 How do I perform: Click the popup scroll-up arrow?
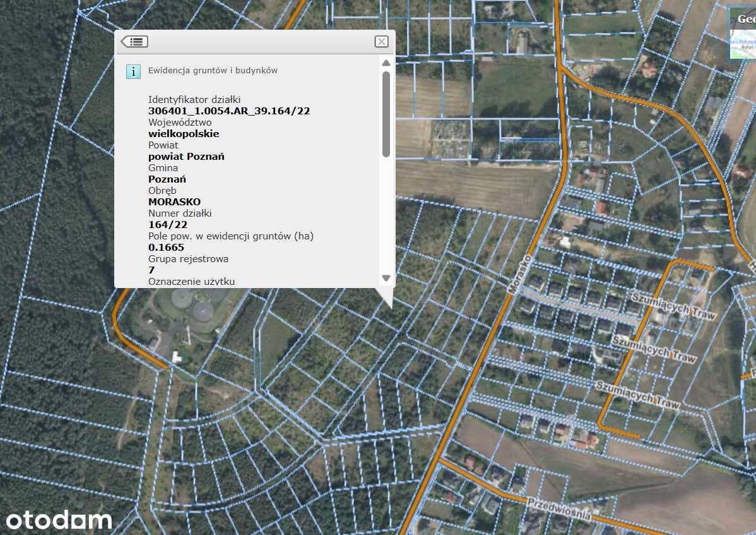pyautogui.click(x=386, y=63)
